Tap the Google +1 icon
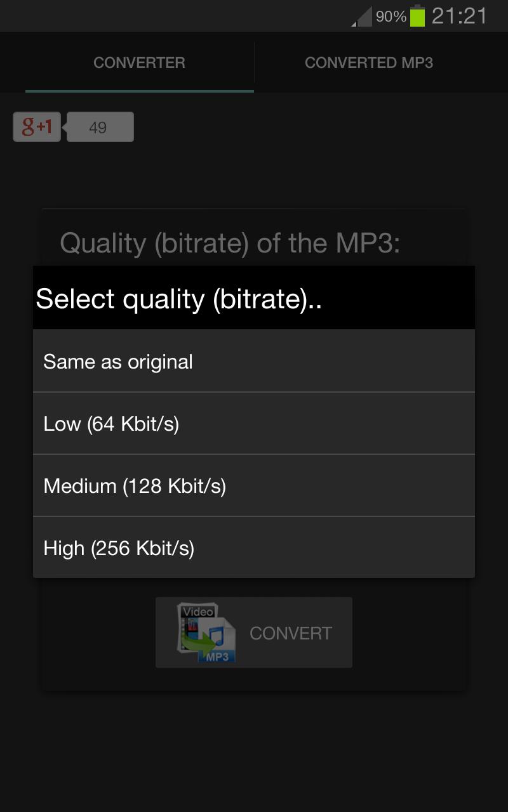Viewport: 508px width, 812px height. (37, 127)
